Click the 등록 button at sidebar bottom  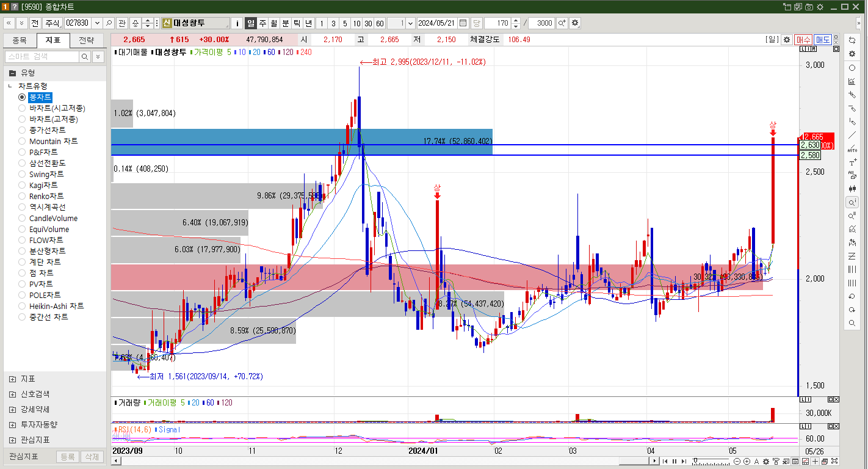pos(68,457)
